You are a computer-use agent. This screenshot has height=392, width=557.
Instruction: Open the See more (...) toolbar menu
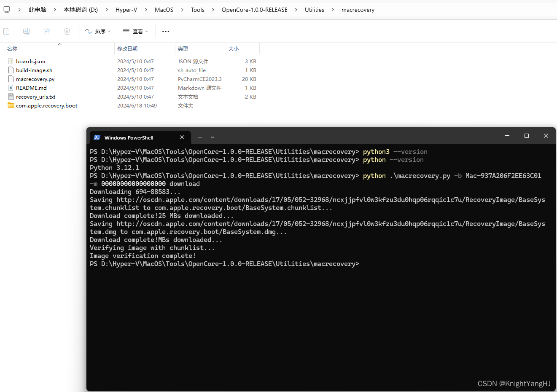165,31
